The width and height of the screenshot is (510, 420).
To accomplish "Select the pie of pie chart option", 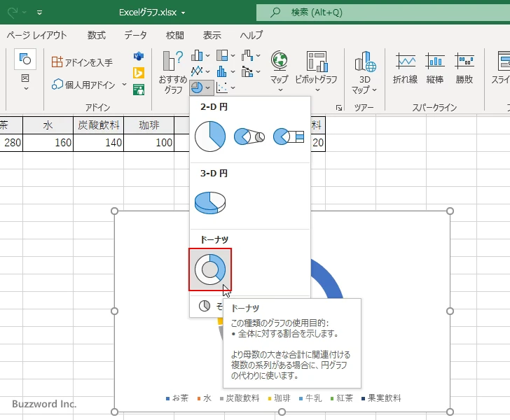I will point(249,136).
